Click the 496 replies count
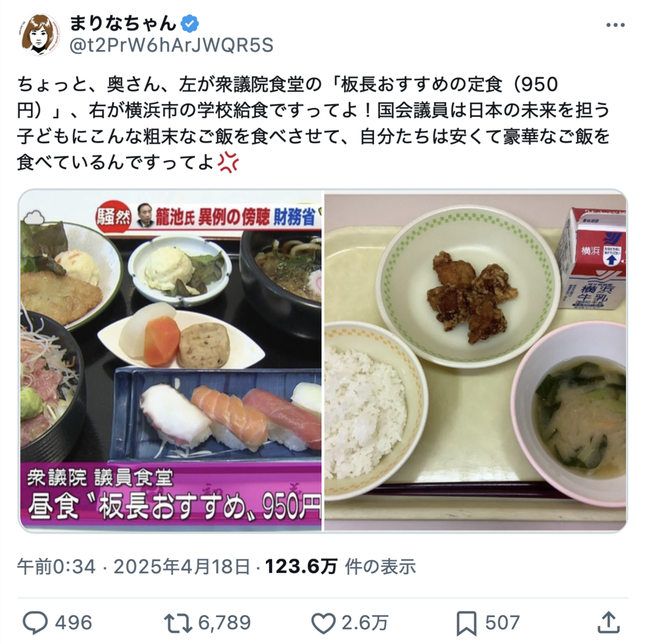 click(x=74, y=623)
